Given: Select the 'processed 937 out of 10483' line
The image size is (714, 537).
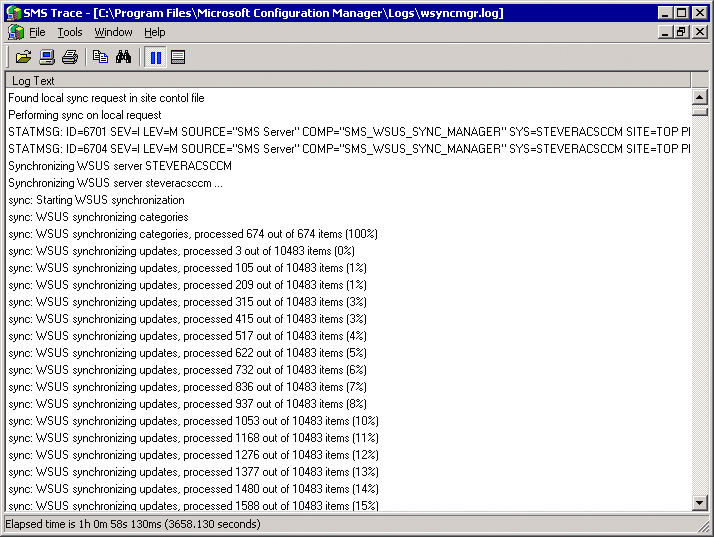Looking at the screenshot, I should 348,404.
